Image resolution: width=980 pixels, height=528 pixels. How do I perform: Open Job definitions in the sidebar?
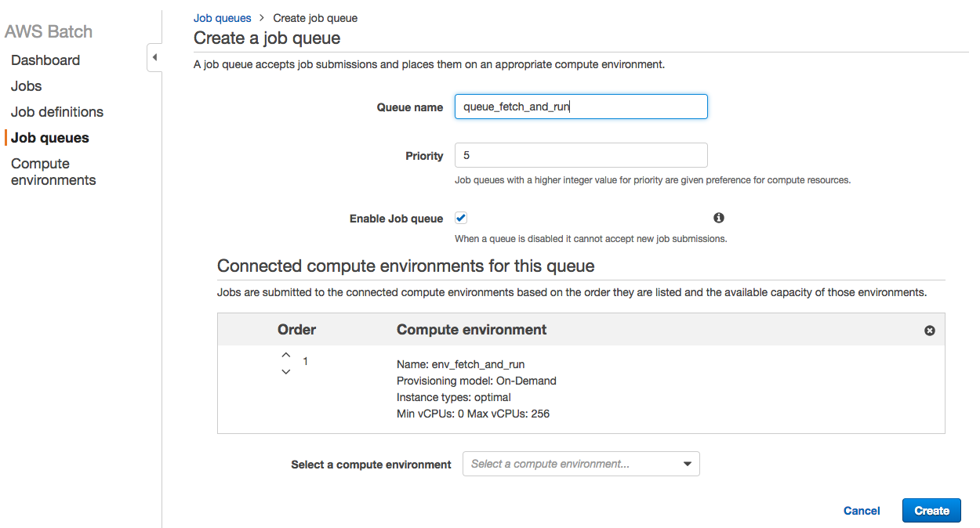57,112
